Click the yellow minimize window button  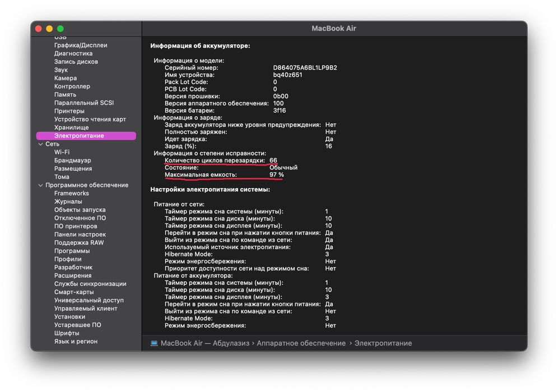click(x=49, y=29)
